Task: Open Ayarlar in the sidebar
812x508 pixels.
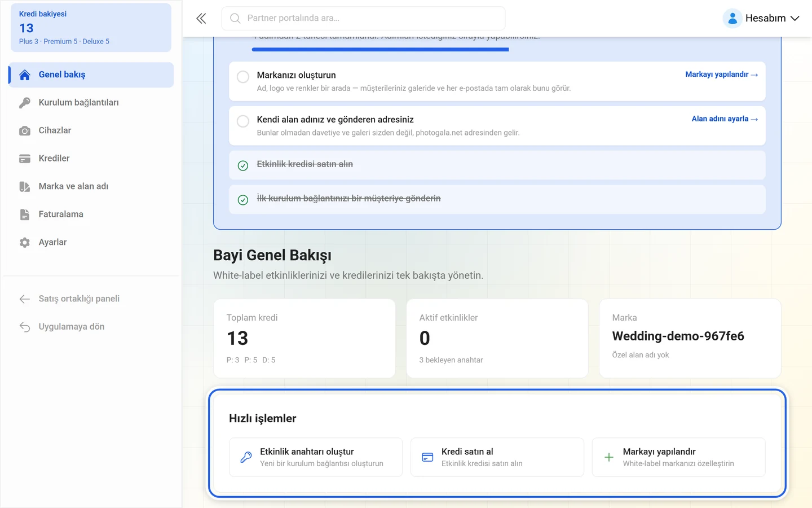Action: 91,243
